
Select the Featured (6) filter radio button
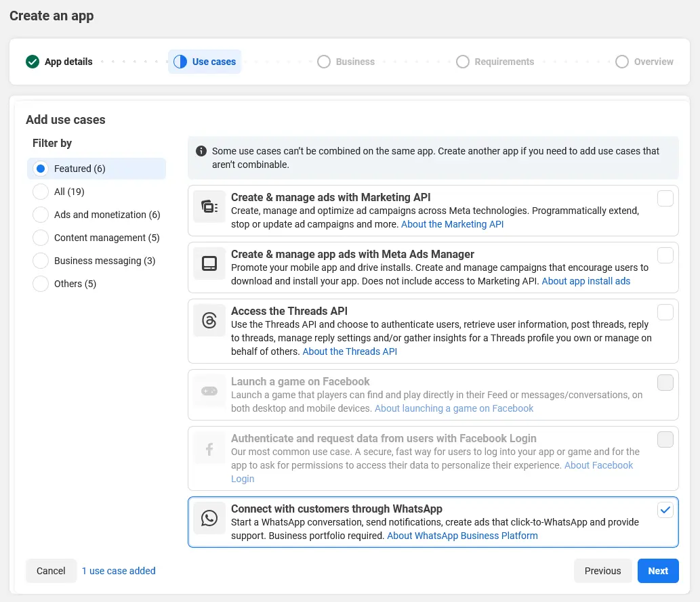tap(41, 169)
